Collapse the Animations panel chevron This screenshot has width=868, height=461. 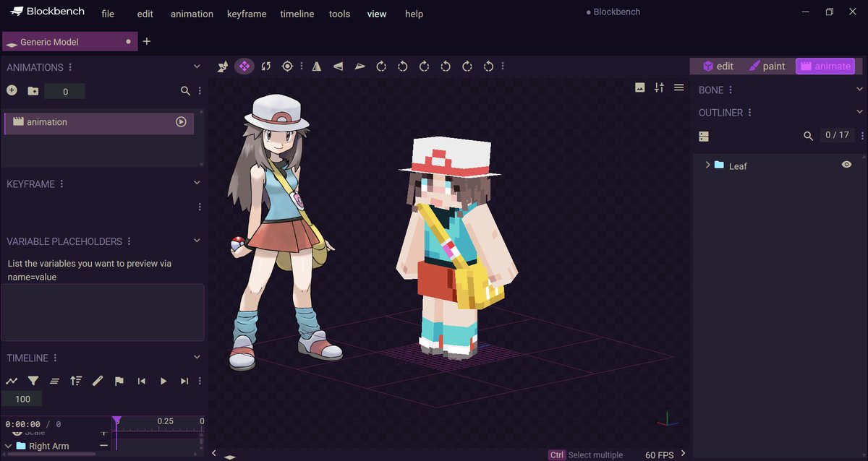coord(197,66)
